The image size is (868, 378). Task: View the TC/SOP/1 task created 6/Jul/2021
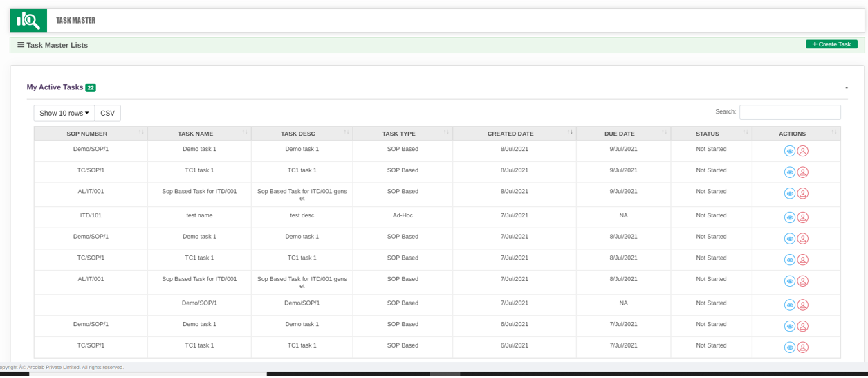click(789, 348)
